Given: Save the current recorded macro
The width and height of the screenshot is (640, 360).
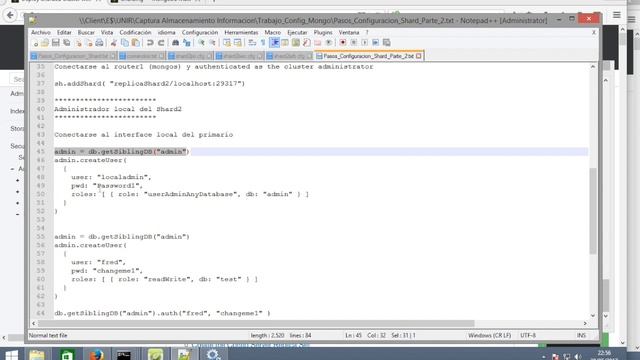Looking at the screenshot, I should [x=387, y=43].
